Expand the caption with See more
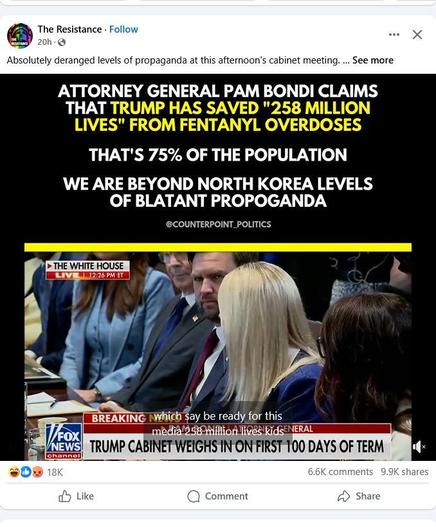 tap(373, 60)
